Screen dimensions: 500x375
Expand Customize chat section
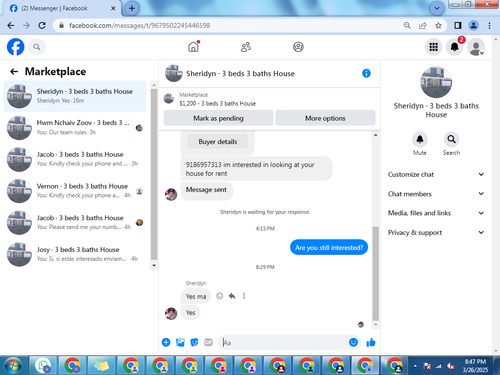(x=436, y=174)
